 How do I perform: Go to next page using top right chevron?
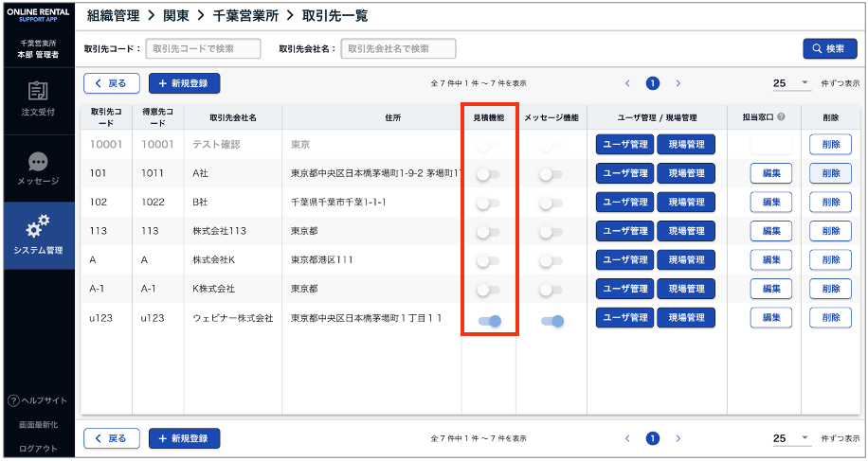678,83
